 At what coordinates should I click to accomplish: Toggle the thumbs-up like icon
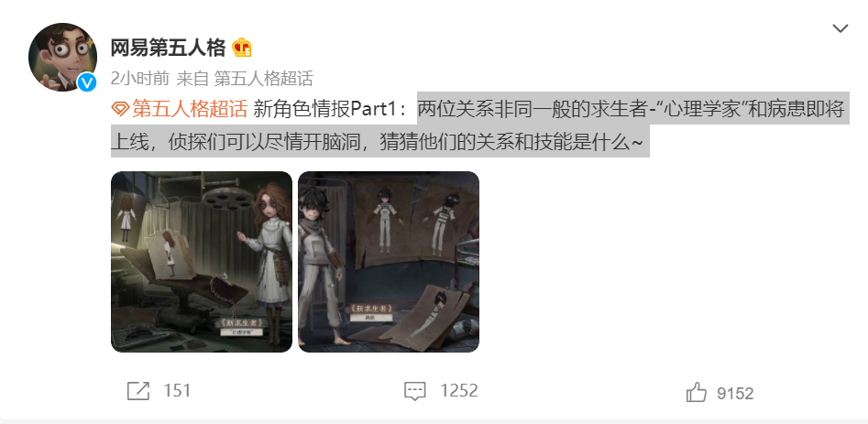click(x=697, y=393)
